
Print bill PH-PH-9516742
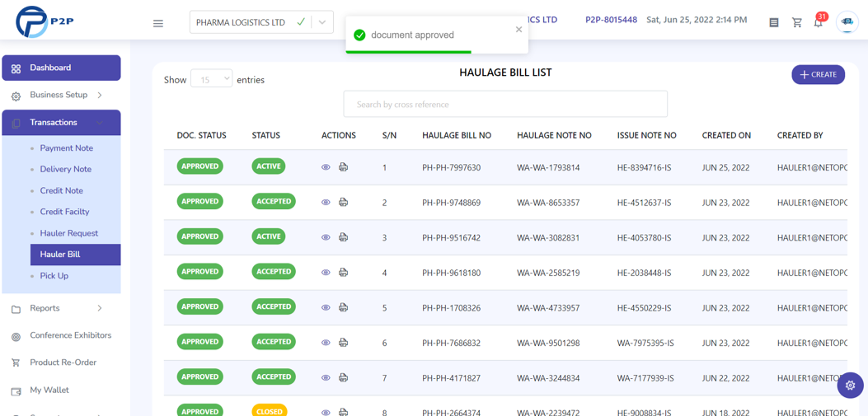coord(343,237)
